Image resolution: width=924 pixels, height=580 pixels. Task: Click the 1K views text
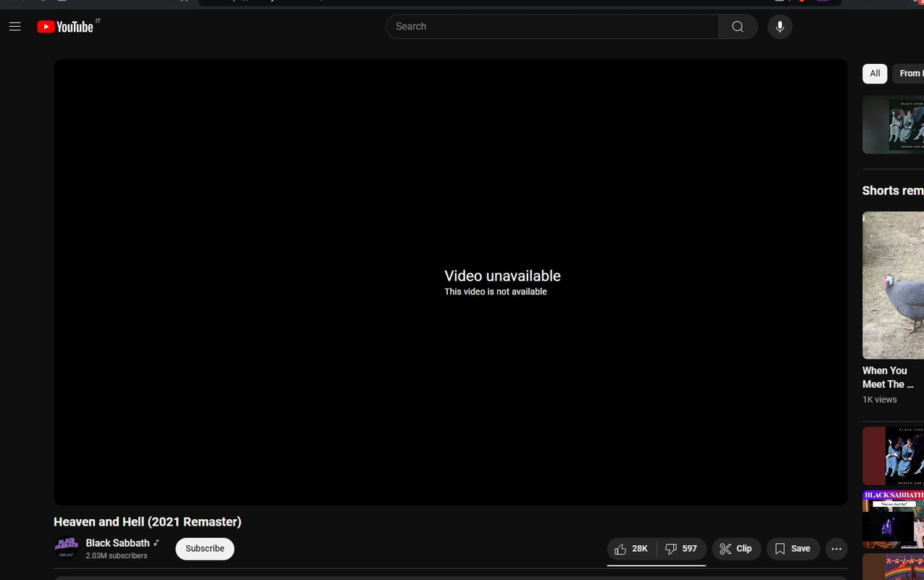(880, 399)
